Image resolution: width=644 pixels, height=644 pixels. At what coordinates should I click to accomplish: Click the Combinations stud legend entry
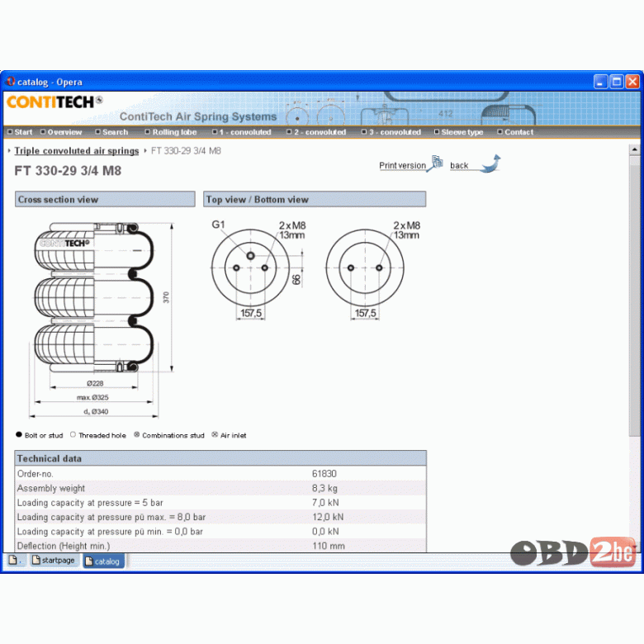pos(169,435)
